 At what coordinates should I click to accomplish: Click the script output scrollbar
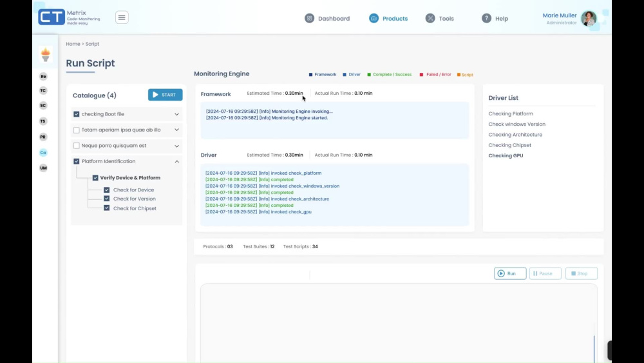coord(594,348)
